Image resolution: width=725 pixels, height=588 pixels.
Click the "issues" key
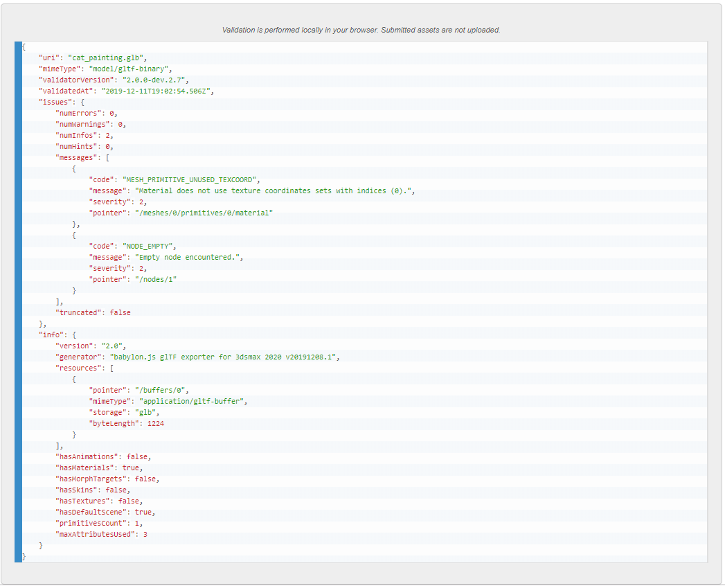(x=55, y=103)
